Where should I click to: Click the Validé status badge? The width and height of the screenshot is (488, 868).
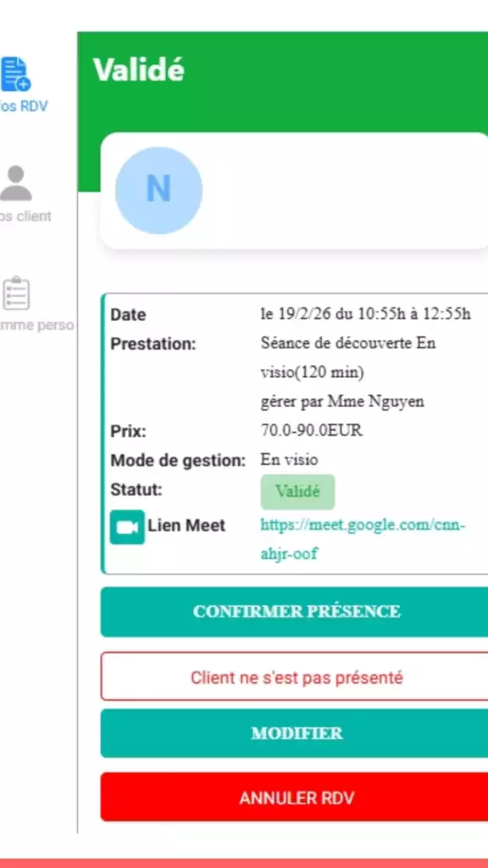pos(297,492)
